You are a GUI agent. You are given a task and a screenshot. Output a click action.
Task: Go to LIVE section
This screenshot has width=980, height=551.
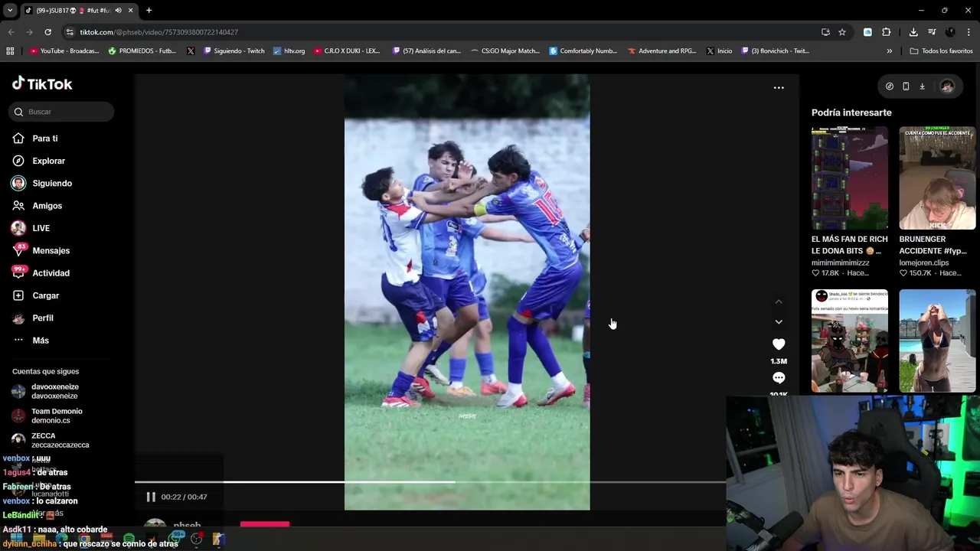point(41,228)
